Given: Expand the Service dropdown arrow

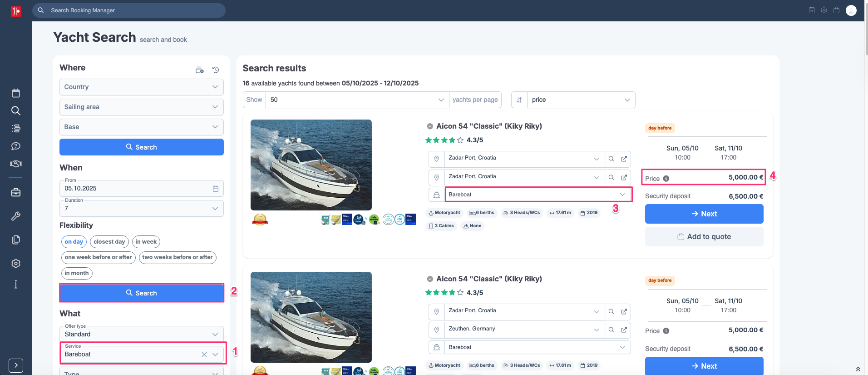Looking at the screenshot, I should [x=215, y=355].
